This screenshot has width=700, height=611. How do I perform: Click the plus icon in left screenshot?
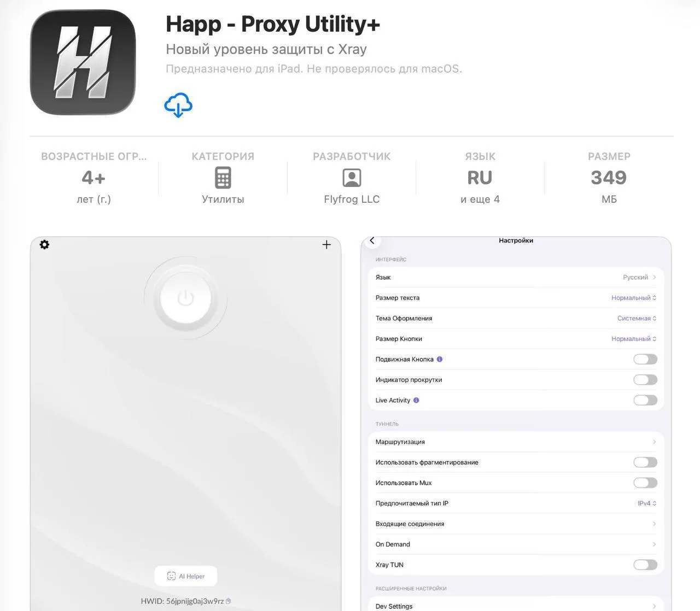tap(326, 244)
